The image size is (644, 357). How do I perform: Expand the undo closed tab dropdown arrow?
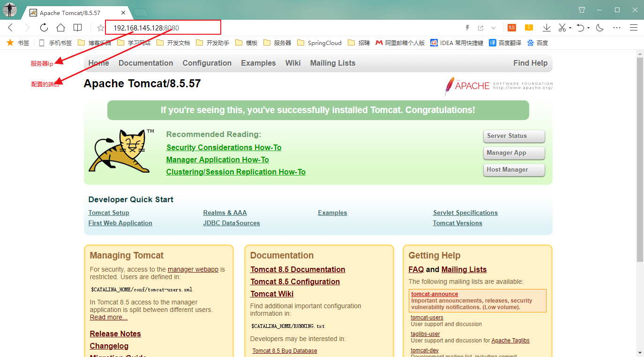coord(588,28)
